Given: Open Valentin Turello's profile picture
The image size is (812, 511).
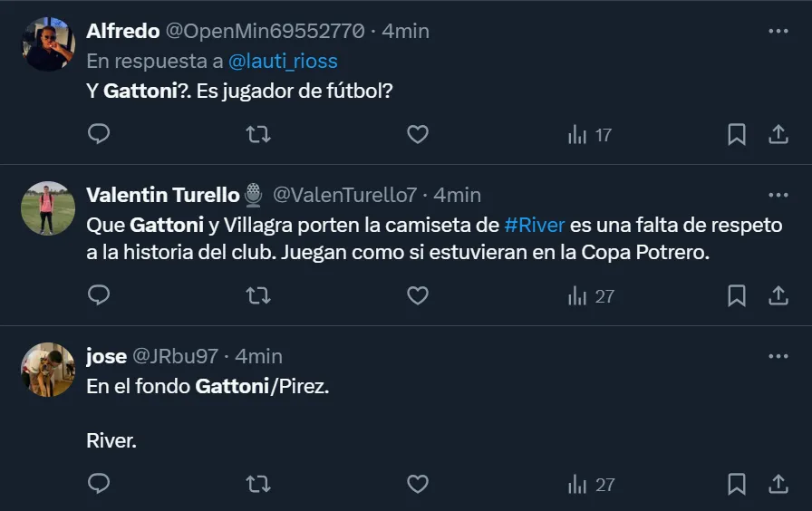Looking at the screenshot, I should 48,209.
